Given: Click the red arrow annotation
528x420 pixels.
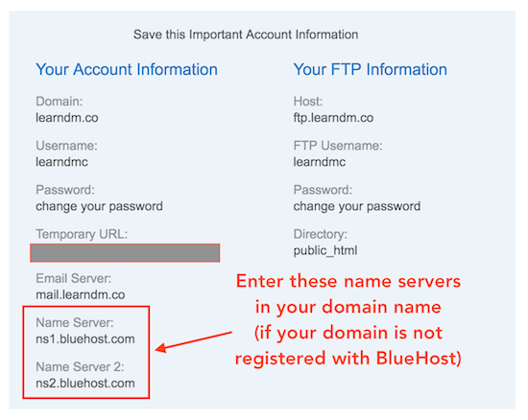Looking at the screenshot, I should tap(194, 341).
